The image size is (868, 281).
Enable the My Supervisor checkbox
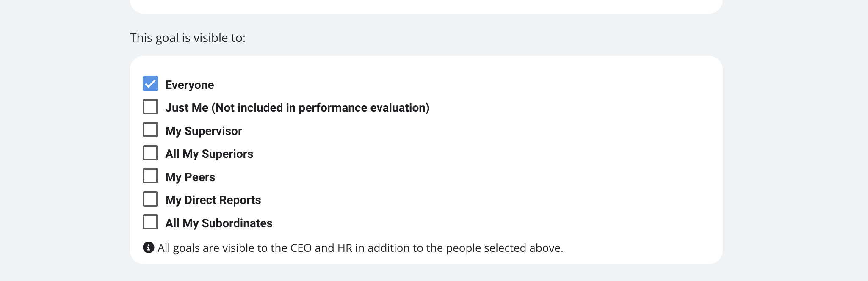[150, 130]
